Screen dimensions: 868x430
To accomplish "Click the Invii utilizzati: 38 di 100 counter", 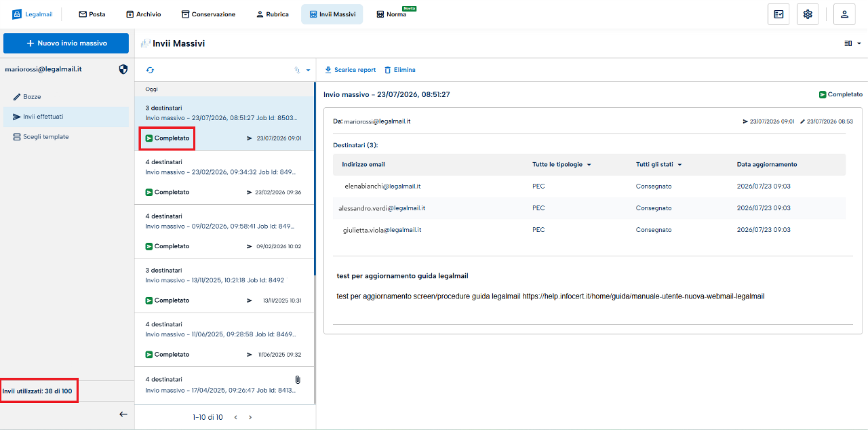I will pos(37,391).
